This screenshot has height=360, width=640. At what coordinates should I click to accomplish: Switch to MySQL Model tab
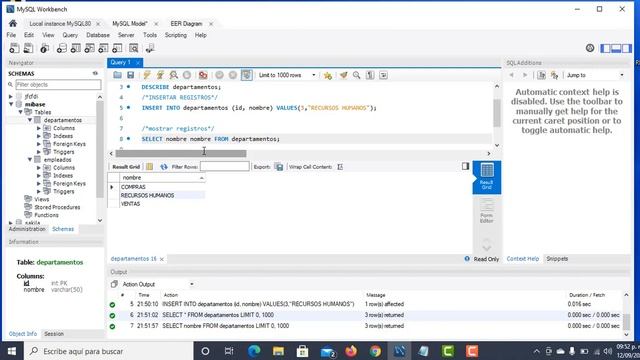130,24
